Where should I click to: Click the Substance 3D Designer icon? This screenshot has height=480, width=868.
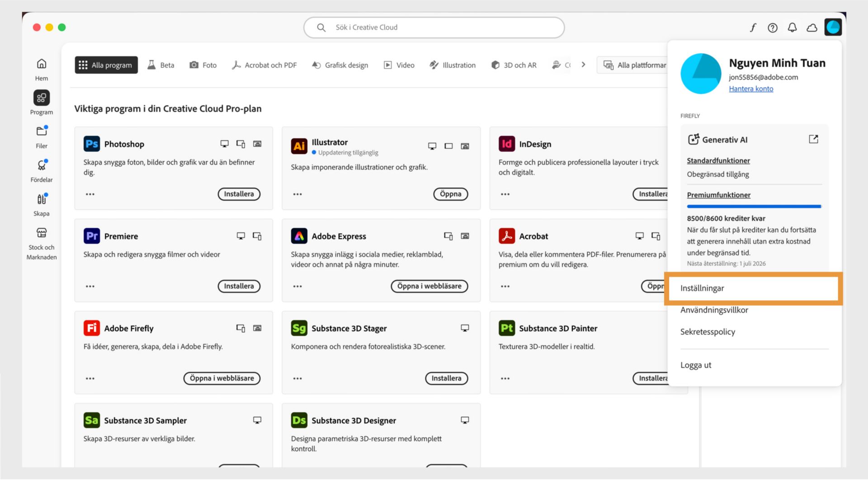[299, 420]
